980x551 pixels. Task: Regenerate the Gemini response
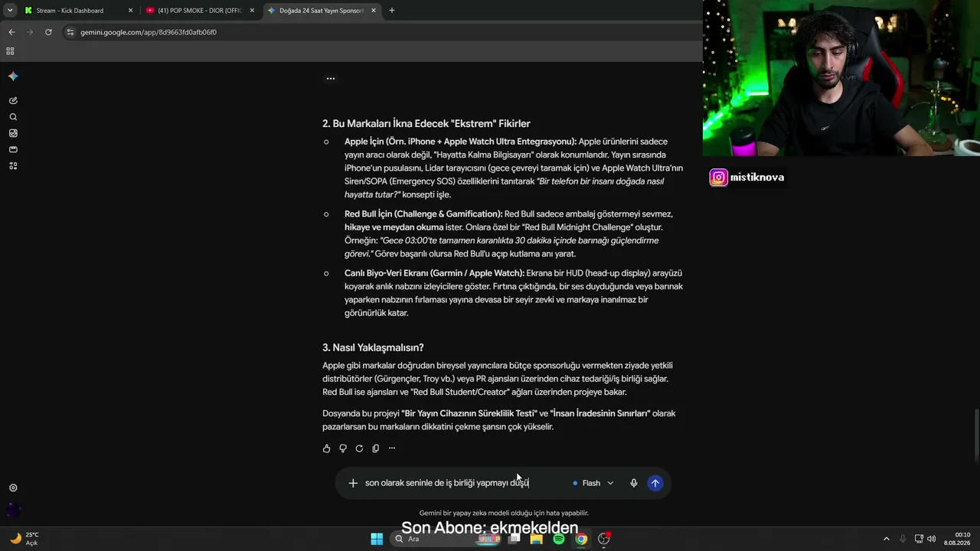359,448
